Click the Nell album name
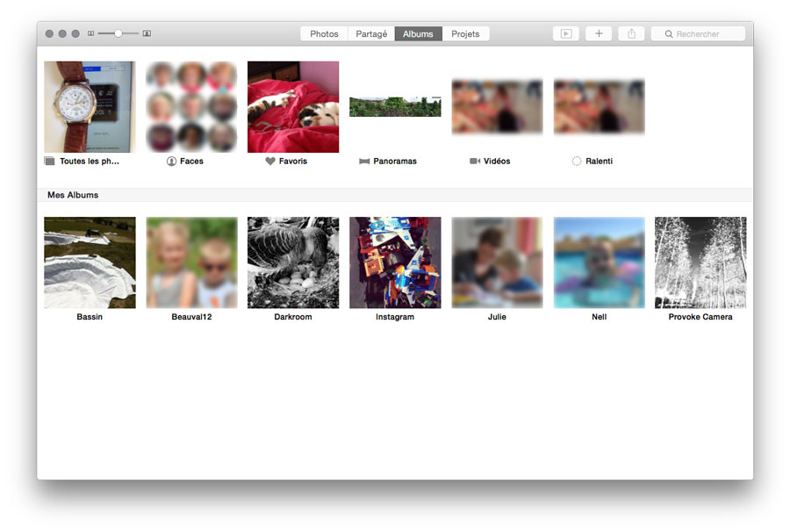 tap(599, 317)
